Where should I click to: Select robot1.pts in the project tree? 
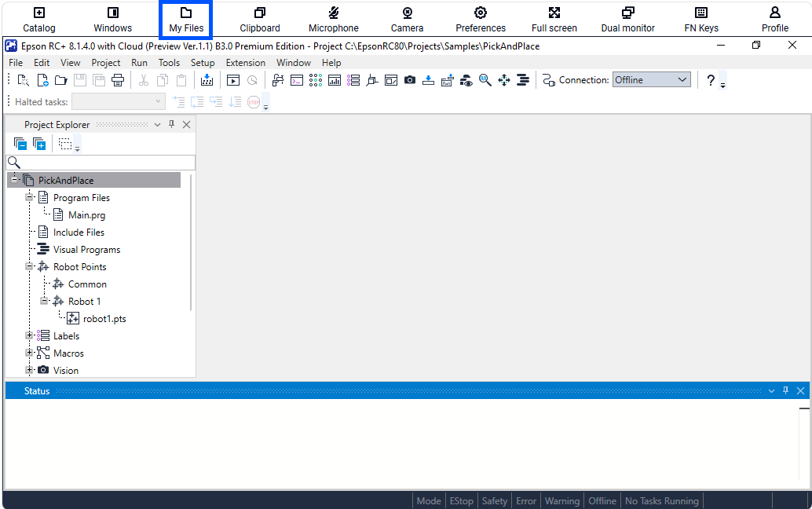(104, 318)
